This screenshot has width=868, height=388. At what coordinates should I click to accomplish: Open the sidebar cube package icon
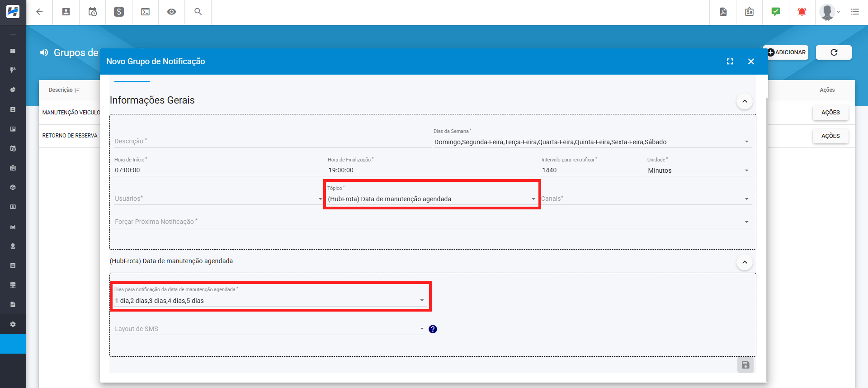[13, 187]
